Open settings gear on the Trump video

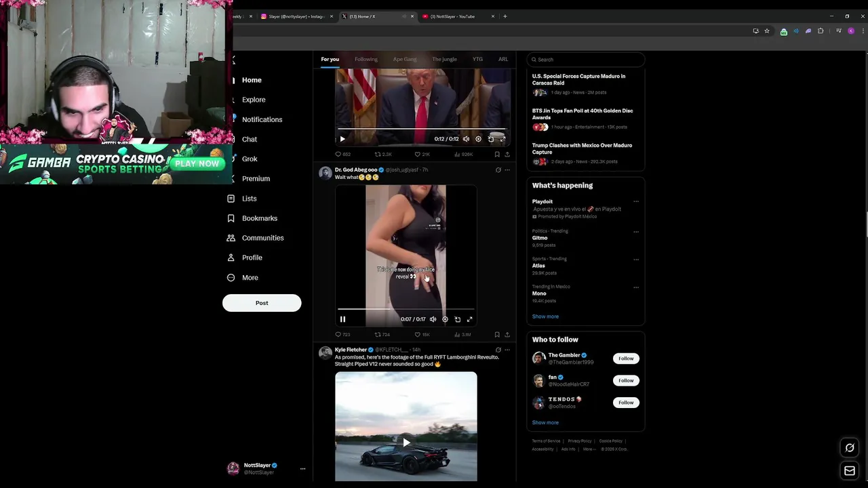pyautogui.click(x=478, y=139)
